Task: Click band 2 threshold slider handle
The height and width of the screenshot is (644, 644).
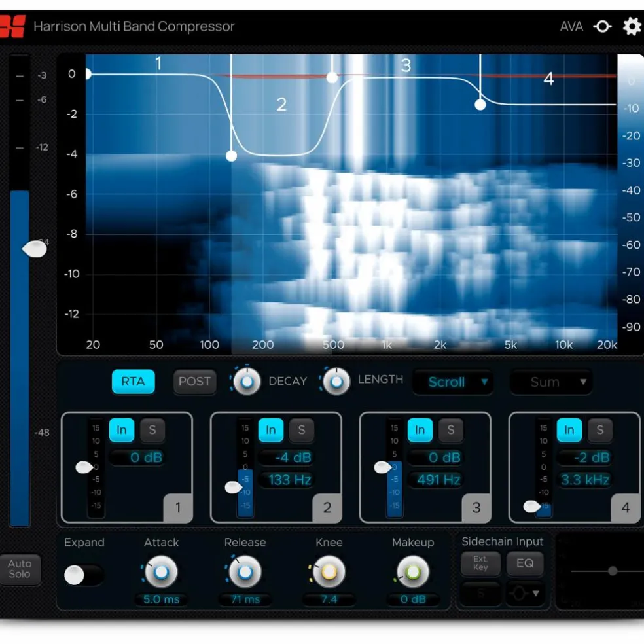Action: point(233,488)
